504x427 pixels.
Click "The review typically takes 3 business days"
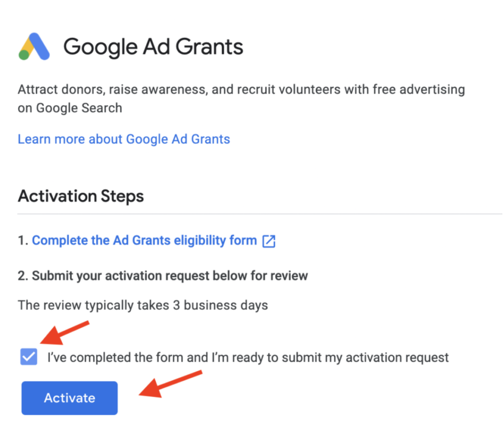(143, 305)
